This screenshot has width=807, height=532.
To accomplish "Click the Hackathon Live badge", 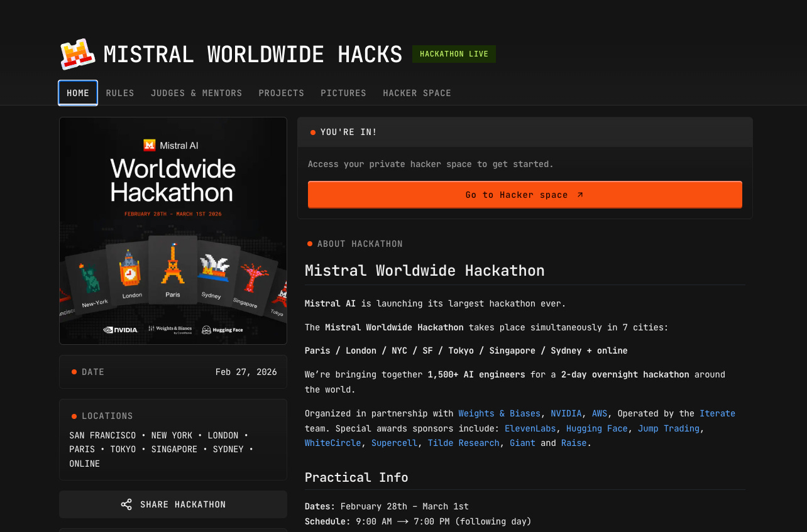I will click(454, 54).
